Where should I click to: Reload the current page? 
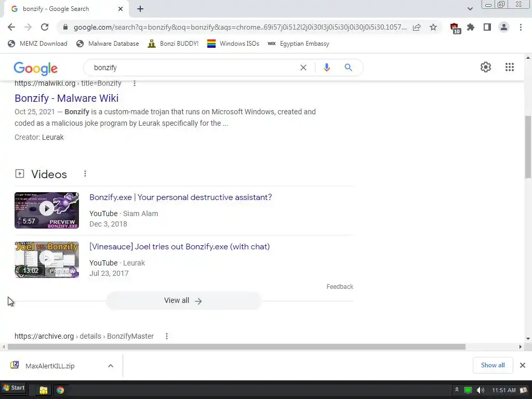[45, 27]
